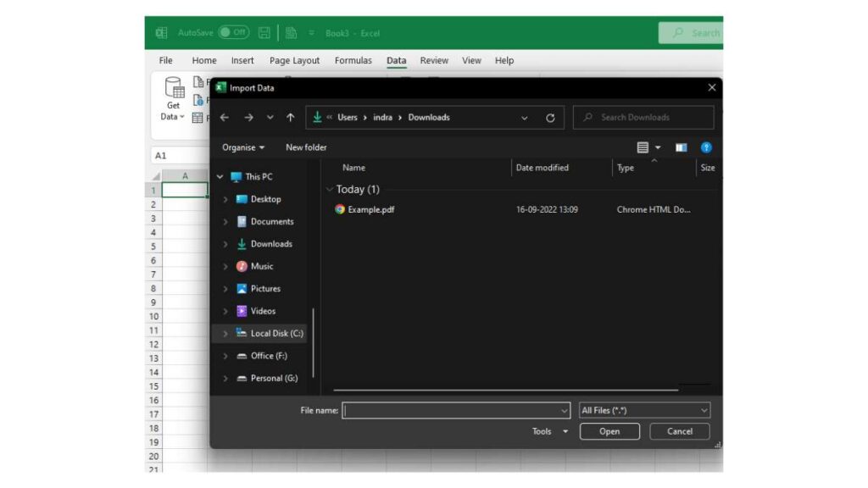Click the From Text/CSV import icon

198,82
